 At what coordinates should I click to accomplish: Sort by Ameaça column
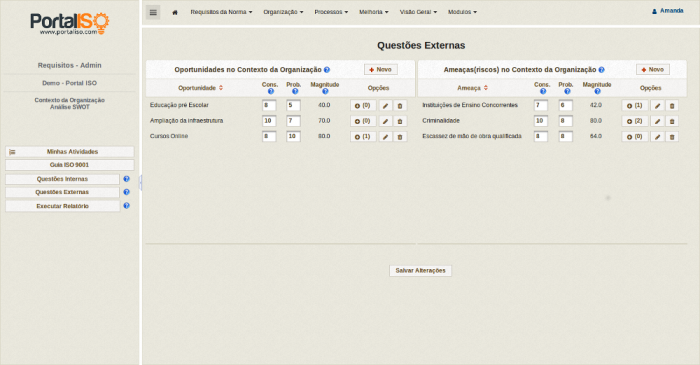(x=473, y=88)
